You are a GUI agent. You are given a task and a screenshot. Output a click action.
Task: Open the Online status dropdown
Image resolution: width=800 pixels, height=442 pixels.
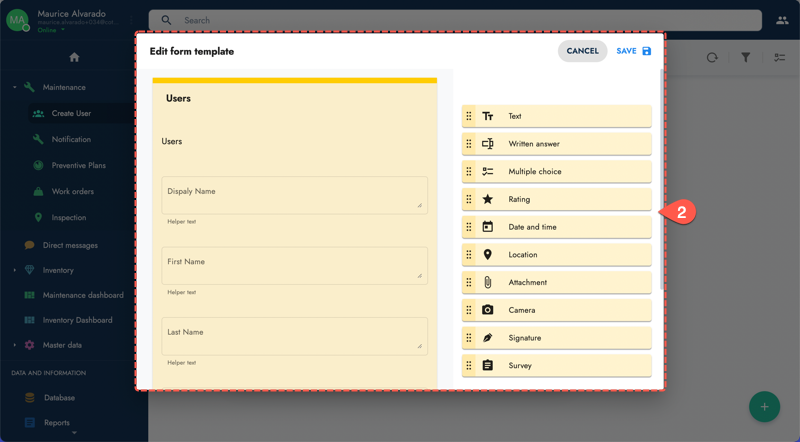(x=51, y=30)
